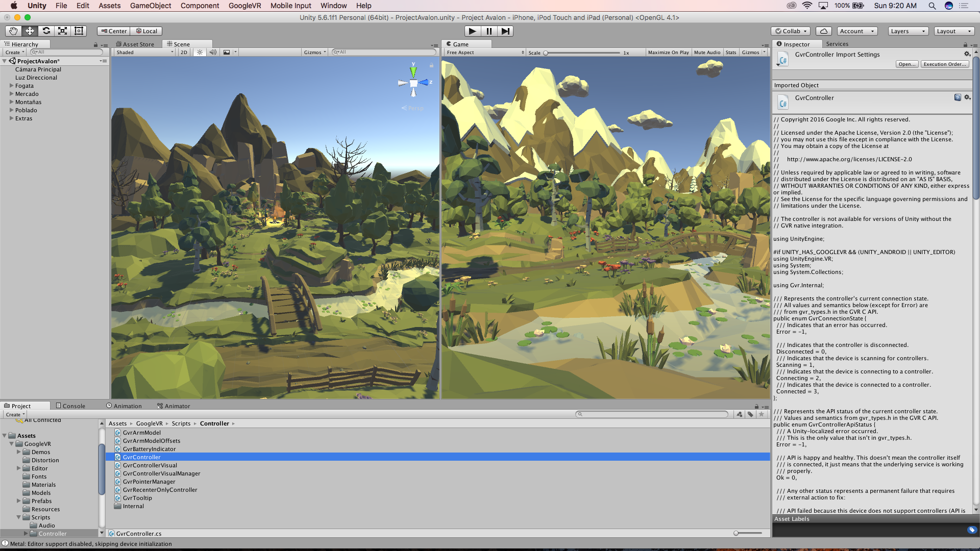Select the Move tool

pyautogui.click(x=30, y=31)
